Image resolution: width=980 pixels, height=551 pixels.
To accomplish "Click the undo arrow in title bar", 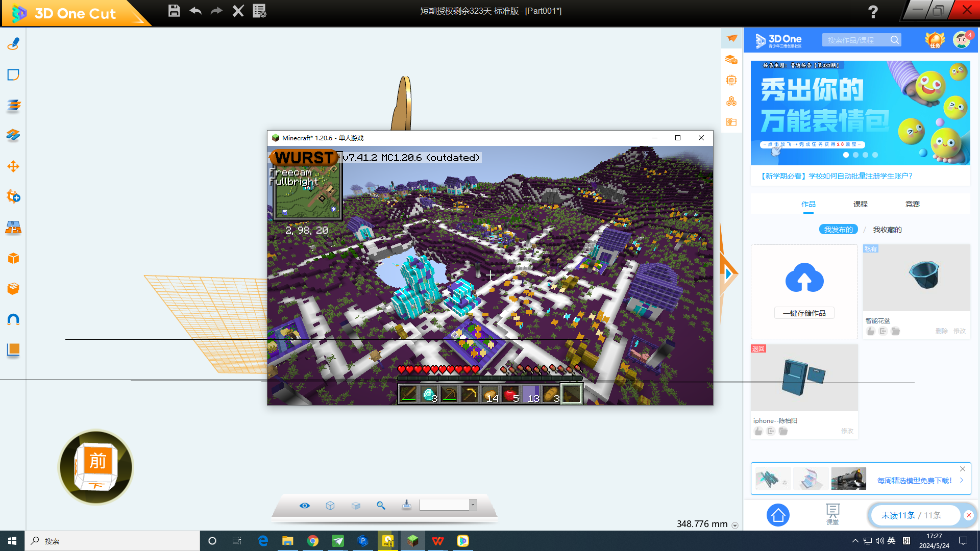I will 195,11.
